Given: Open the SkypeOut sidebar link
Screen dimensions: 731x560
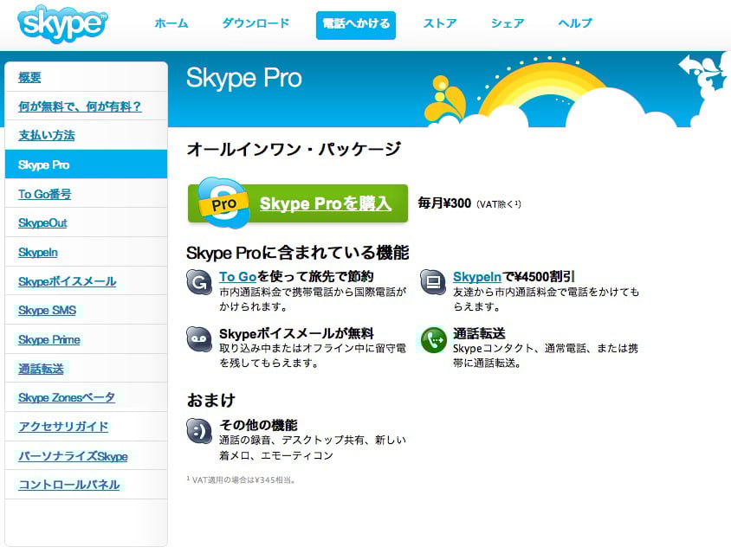Looking at the screenshot, I should 42,222.
